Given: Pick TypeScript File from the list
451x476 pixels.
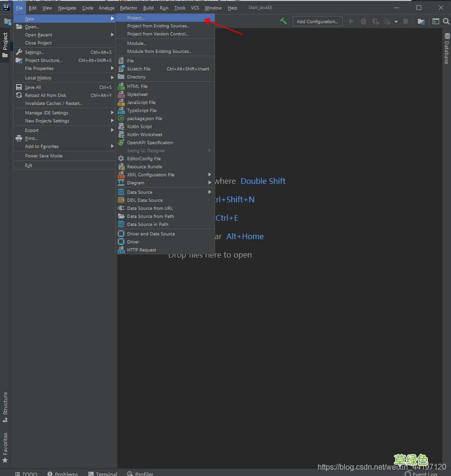Looking at the screenshot, I should [141, 111].
